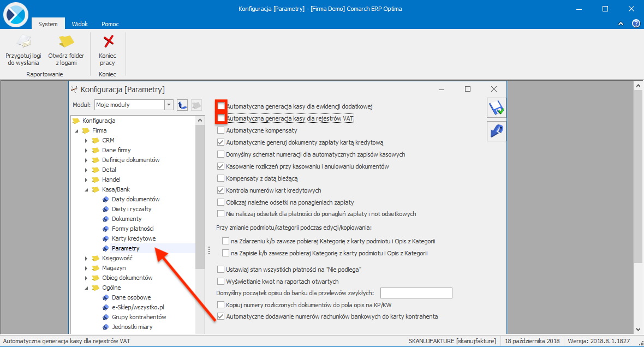Open the Moduł dropdown list
Image resolution: width=644 pixels, height=347 pixels.
coord(169,105)
